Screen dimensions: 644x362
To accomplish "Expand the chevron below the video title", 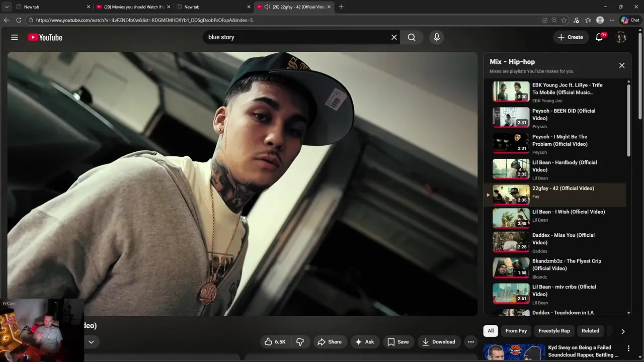I will 91,342.
